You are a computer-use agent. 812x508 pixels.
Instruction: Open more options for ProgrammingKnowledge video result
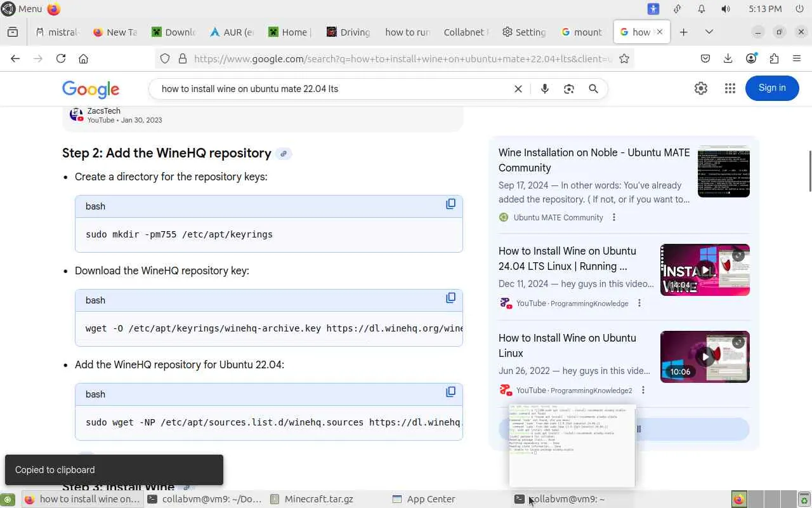tap(639, 304)
